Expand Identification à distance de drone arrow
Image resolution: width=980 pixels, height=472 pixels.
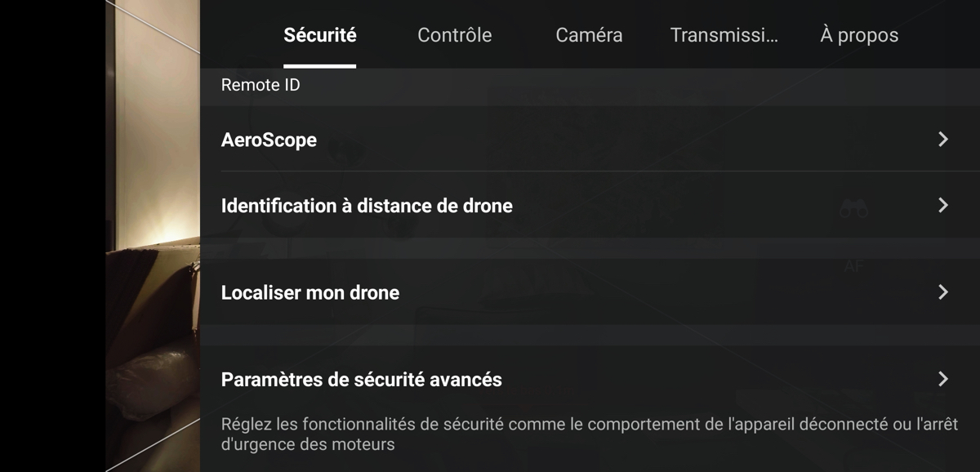coord(943,206)
